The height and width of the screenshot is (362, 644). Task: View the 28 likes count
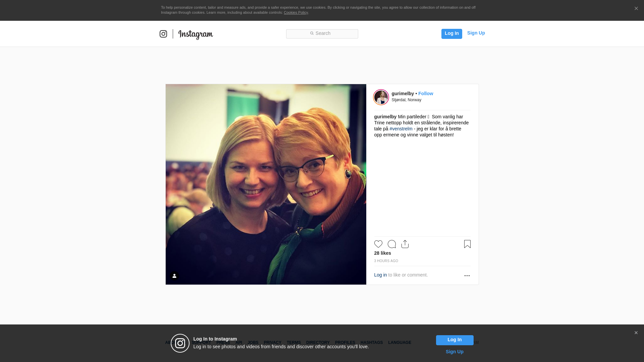coord(383,253)
